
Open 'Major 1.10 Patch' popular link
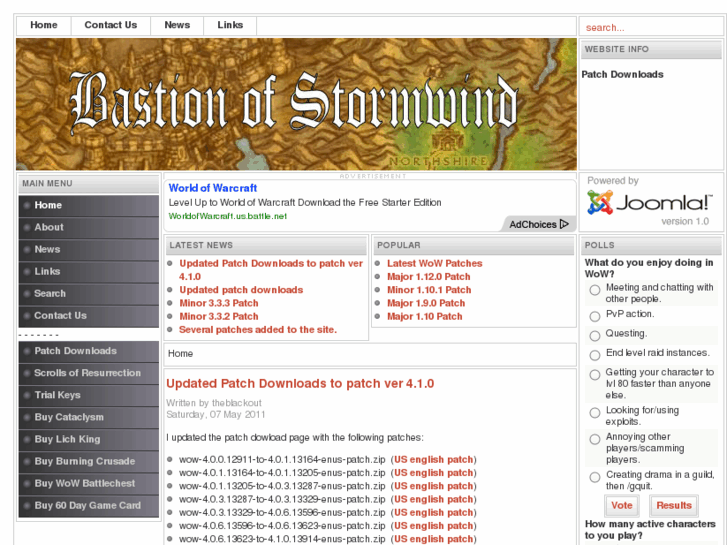[x=424, y=316]
